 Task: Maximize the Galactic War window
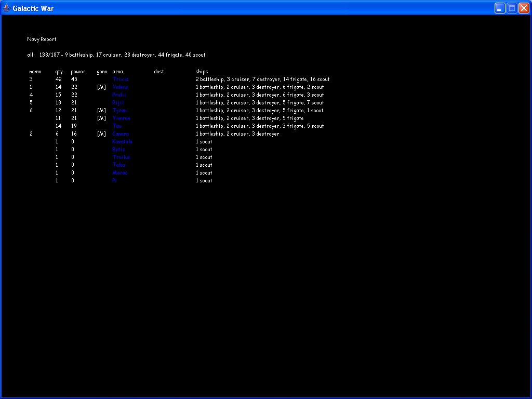click(512, 8)
